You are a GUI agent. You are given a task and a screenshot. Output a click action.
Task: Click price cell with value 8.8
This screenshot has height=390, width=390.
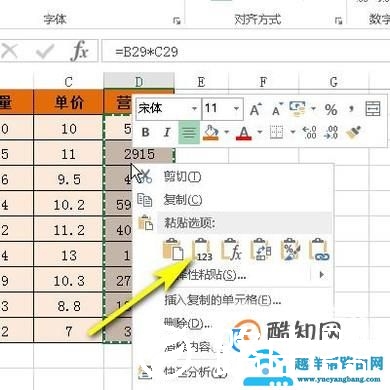69,306
